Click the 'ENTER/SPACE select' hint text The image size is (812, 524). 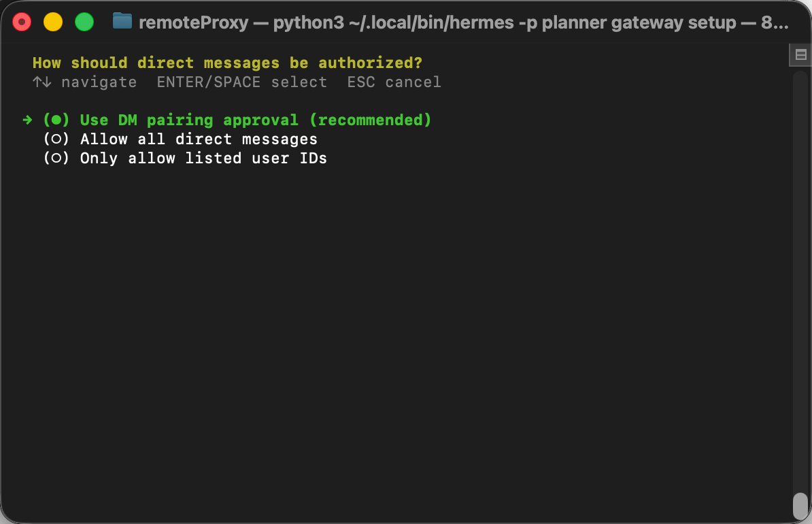tap(242, 82)
